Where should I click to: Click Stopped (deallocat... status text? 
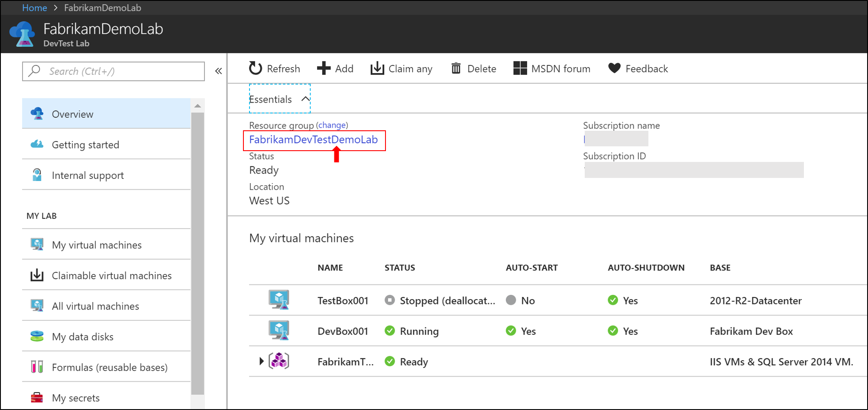point(447,300)
